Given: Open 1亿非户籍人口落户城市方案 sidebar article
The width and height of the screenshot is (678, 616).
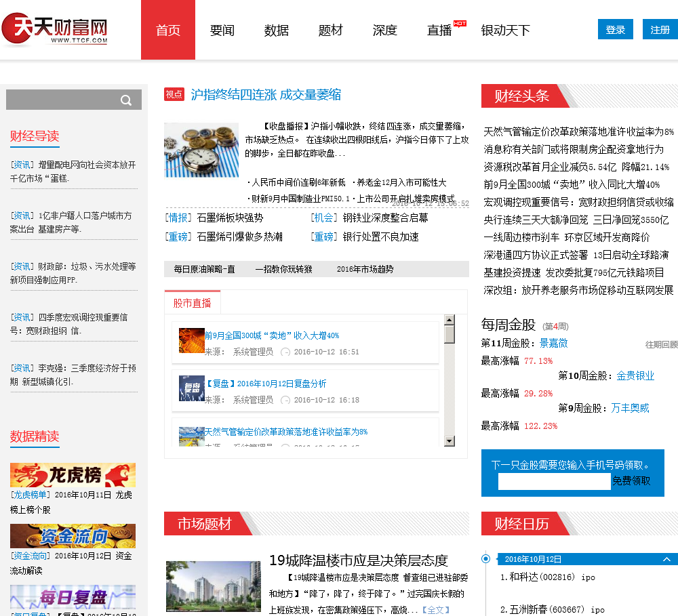Looking at the screenshot, I should (x=71, y=222).
